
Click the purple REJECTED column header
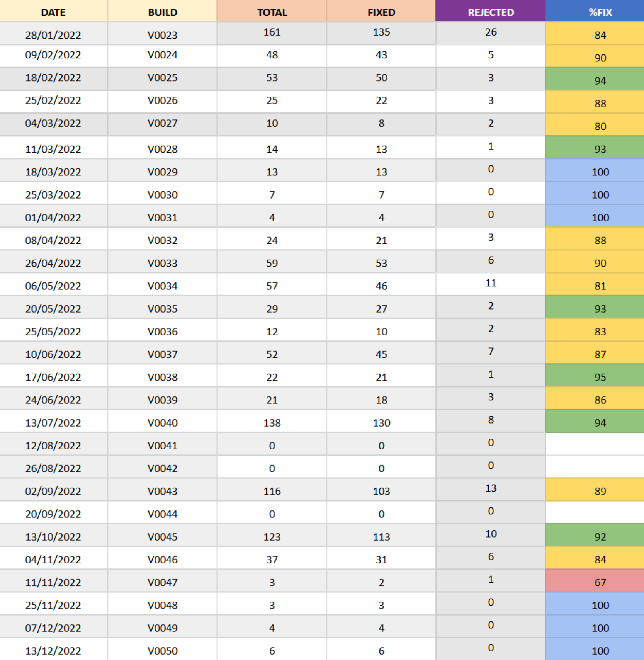491,12
